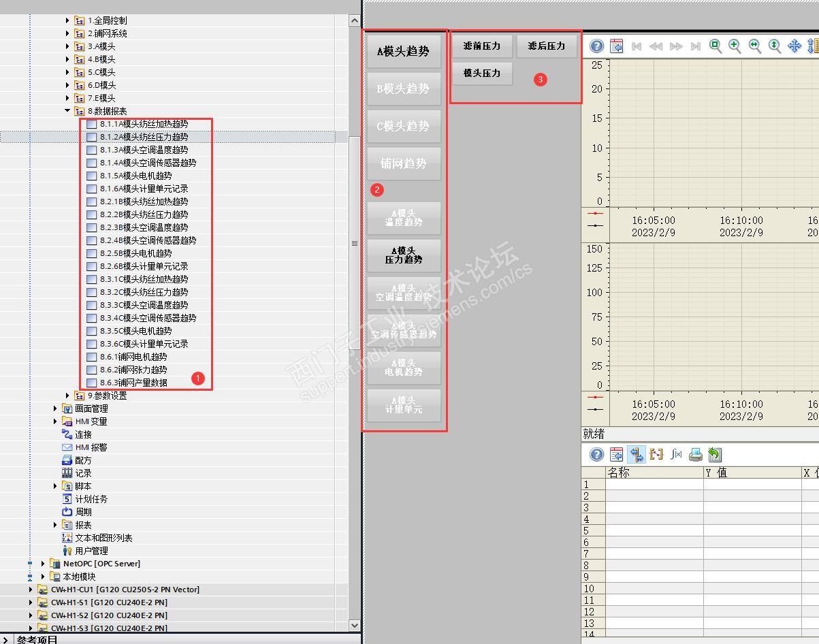Screen dimensions: 819x644
Task: Go to next data record in trend
Action: [x=676, y=46]
